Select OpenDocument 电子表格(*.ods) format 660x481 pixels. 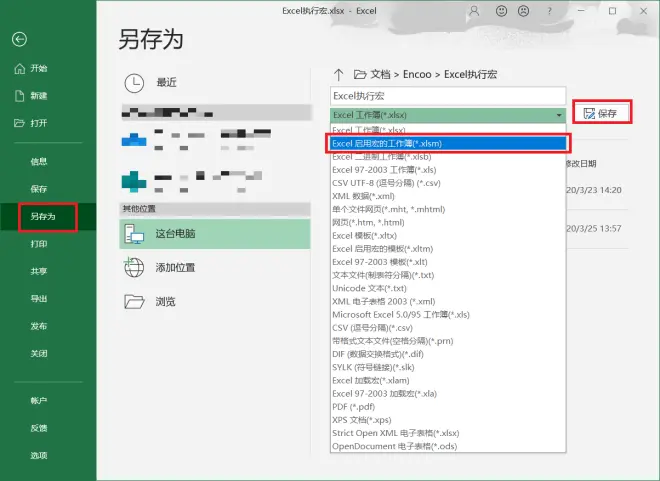[448, 446]
